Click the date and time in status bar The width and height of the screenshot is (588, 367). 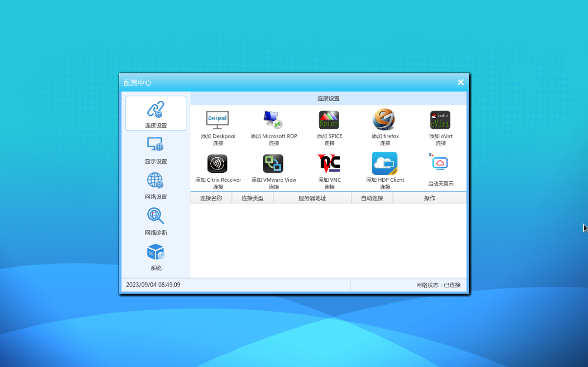[x=153, y=285]
